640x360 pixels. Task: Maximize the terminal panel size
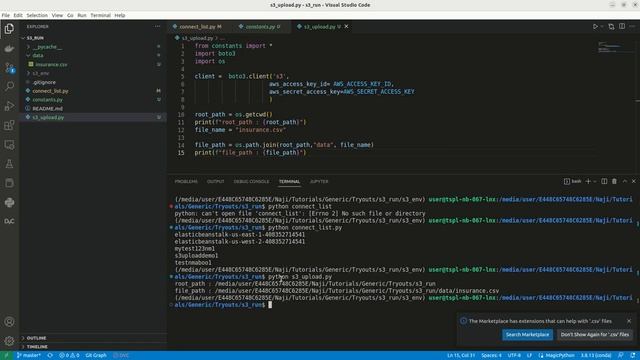point(624,181)
